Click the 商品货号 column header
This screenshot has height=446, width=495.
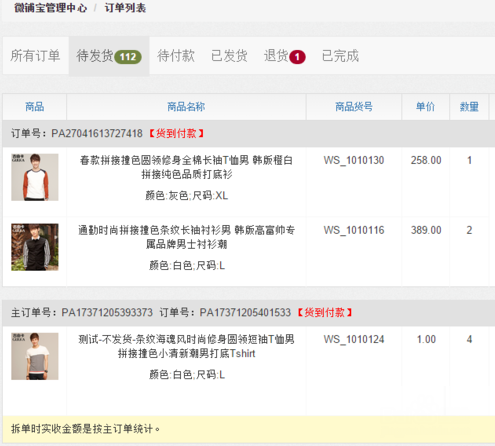tap(354, 107)
